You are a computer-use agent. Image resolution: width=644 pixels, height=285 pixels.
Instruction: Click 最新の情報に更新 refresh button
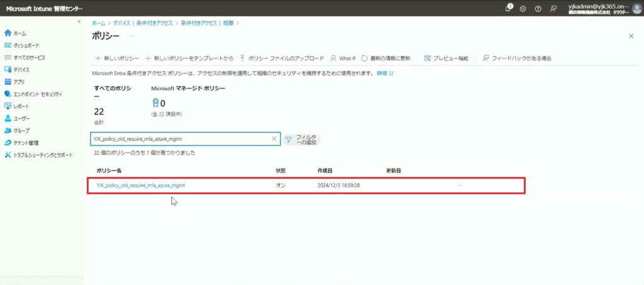[x=386, y=59]
